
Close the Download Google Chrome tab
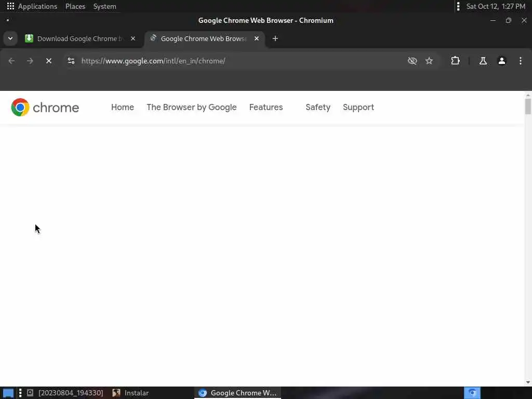[133, 38]
